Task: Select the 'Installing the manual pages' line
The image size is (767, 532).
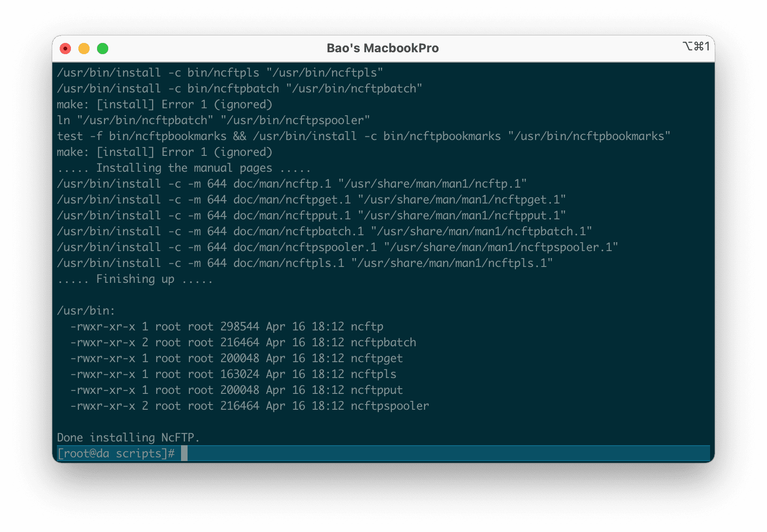Action: click(x=184, y=168)
